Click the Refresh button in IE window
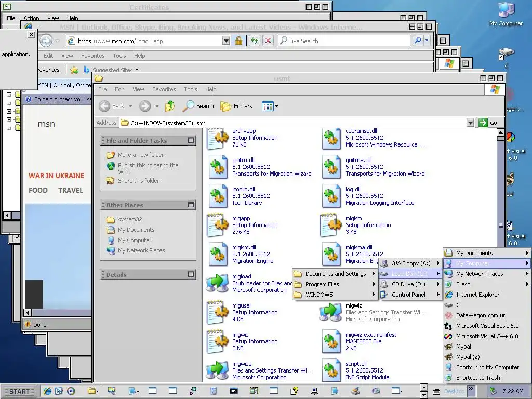 [255, 41]
